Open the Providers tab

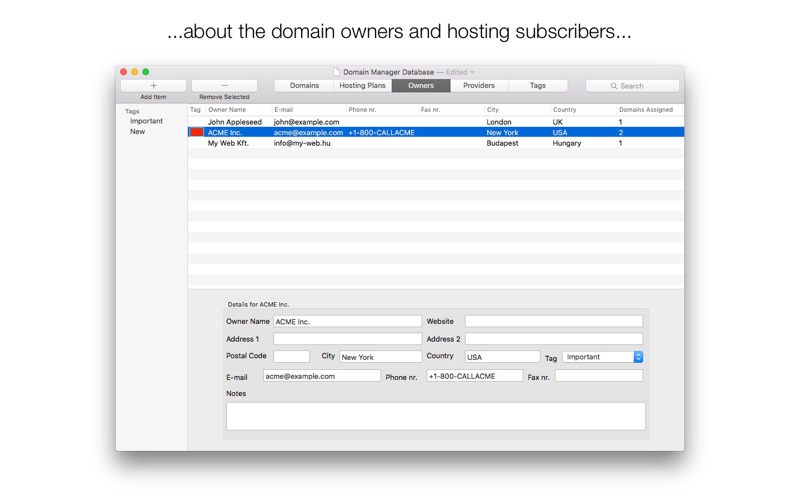coord(479,86)
